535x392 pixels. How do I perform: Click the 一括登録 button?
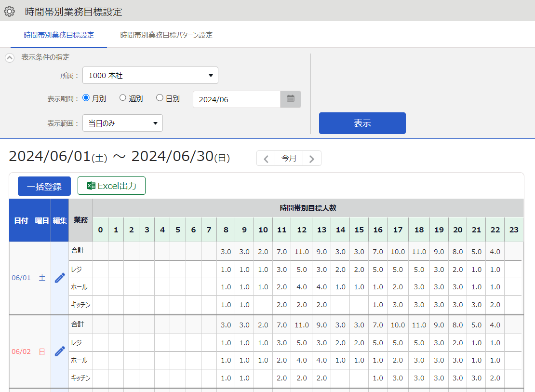(44, 186)
